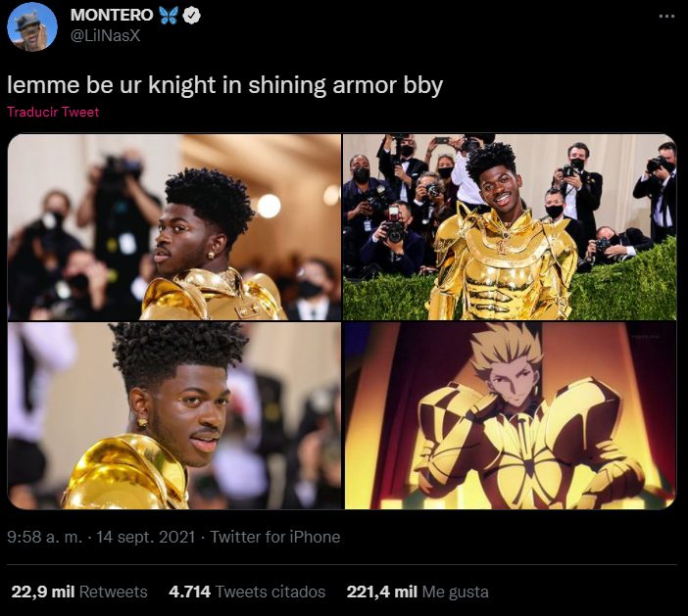This screenshot has width=688, height=616.
Task: Click the blue verified badge
Action: (193, 17)
